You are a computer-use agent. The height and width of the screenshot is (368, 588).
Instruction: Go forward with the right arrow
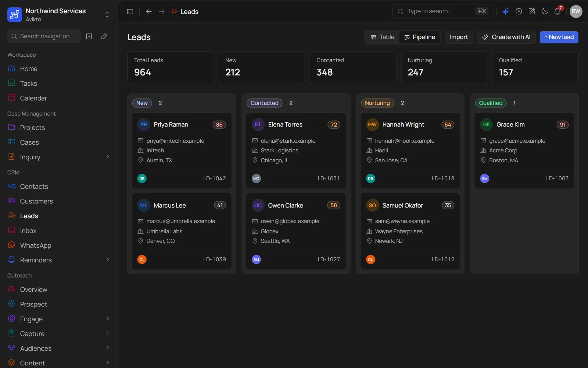point(162,11)
